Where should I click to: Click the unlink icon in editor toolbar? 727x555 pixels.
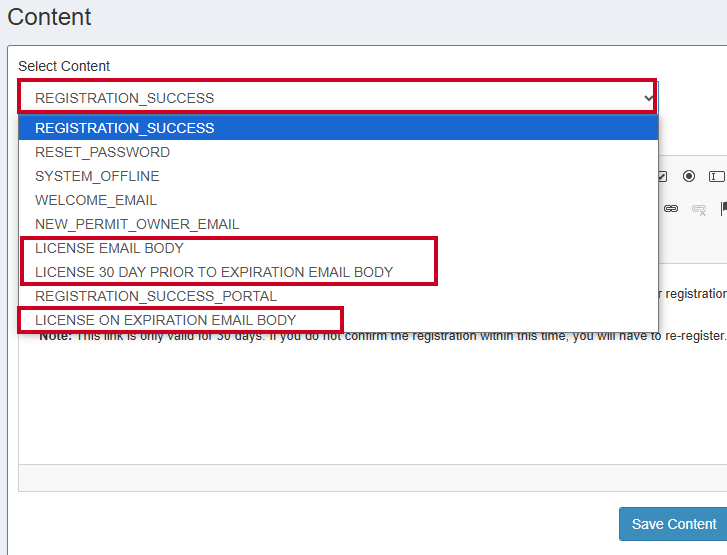[699, 210]
